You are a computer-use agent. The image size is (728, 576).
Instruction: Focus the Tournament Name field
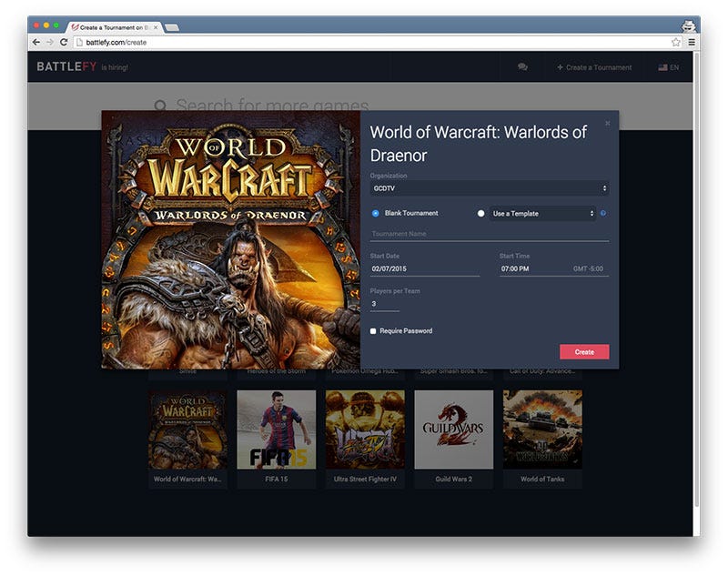(490, 234)
